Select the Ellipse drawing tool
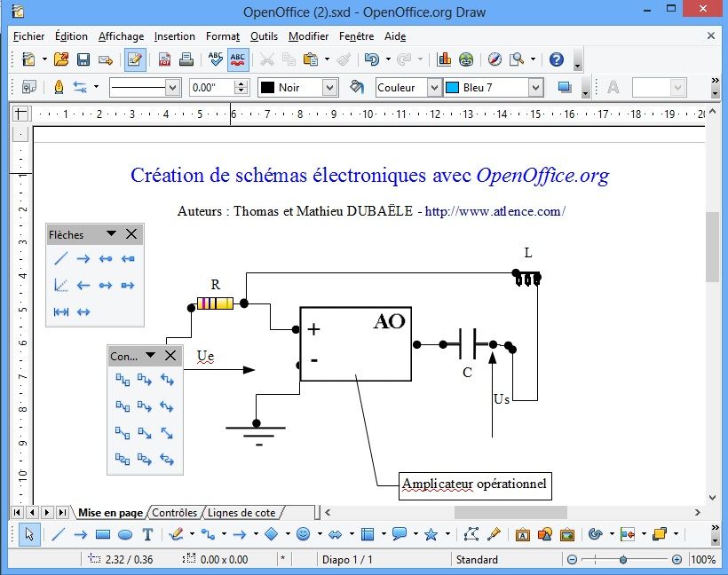 coord(125,534)
